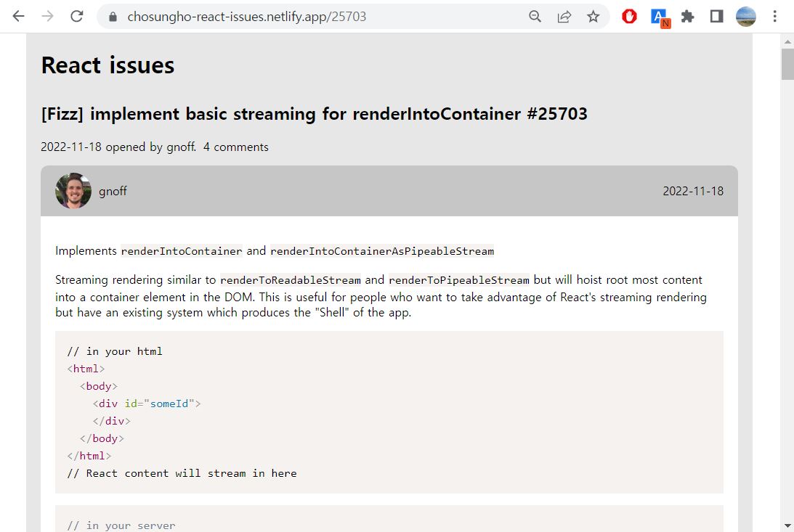The image size is (794, 532).
Task: Click the scrollbar up arrow
Action: [787, 41]
